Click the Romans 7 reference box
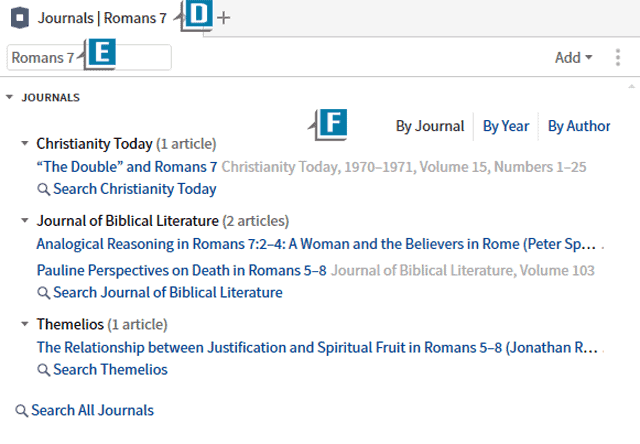The height and width of the screenshot is (444, 640). pyautogui.click(x=89, y=58)
